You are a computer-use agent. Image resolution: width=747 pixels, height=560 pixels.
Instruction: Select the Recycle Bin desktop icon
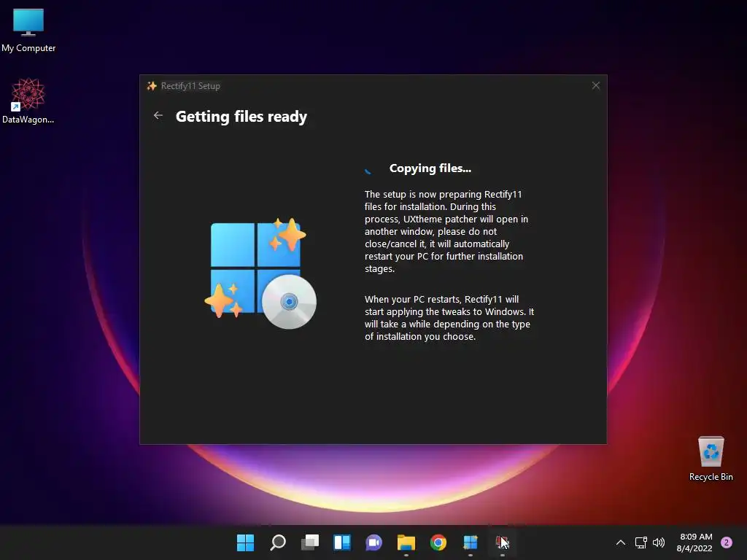(711, 458)
